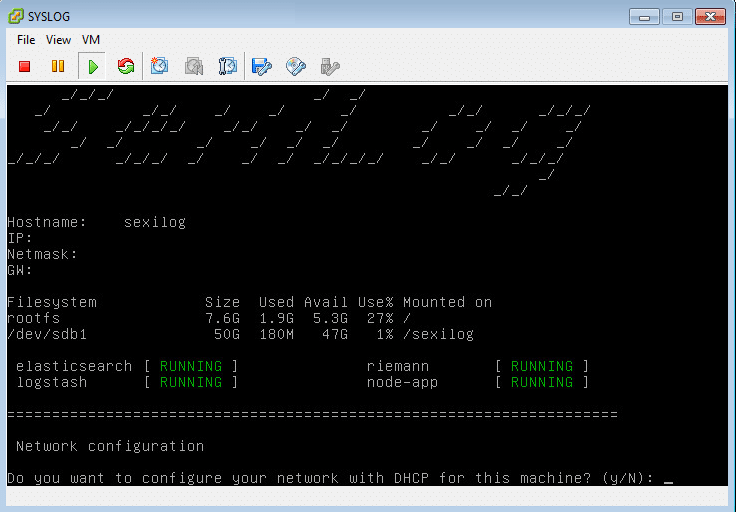Click the GW: label
The height and width of the screenshot is (512, 736).
coord(20,270)
